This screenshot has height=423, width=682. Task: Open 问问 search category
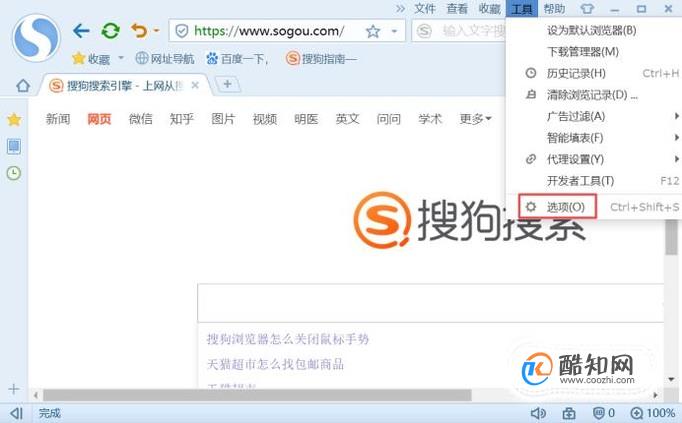click(x=389, y=119)
